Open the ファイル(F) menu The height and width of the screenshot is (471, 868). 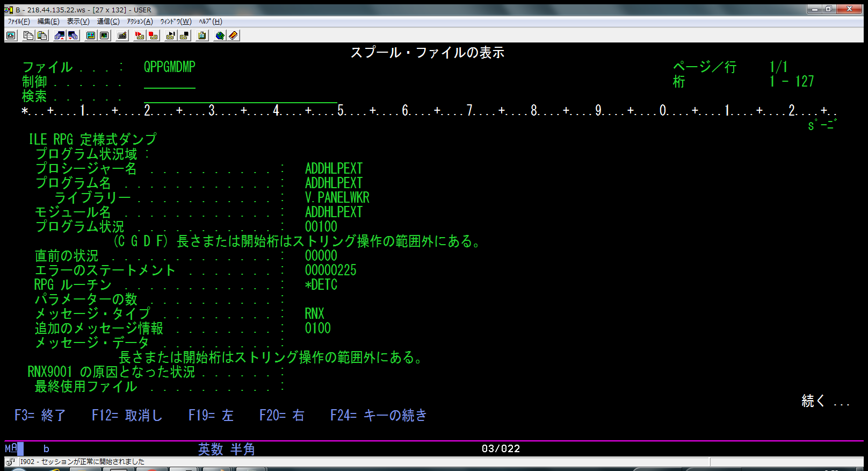(x=19, y=22)
